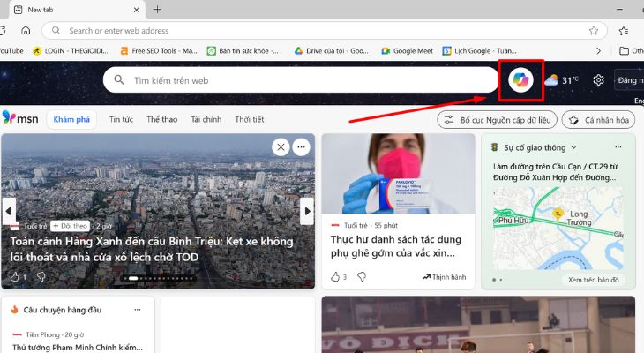Open the Copilot icon beside search bar
The image size is (644, 353).
(520, 79)
